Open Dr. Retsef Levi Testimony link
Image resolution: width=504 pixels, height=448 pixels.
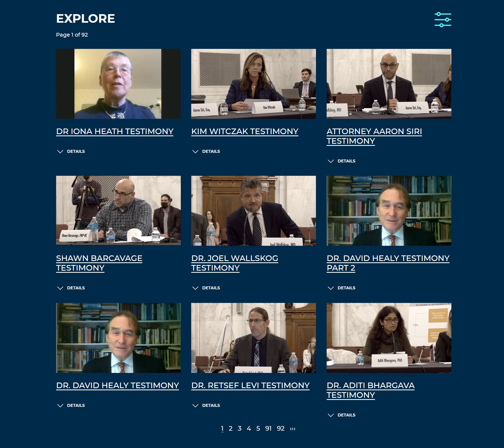click(x=251, y=385)
